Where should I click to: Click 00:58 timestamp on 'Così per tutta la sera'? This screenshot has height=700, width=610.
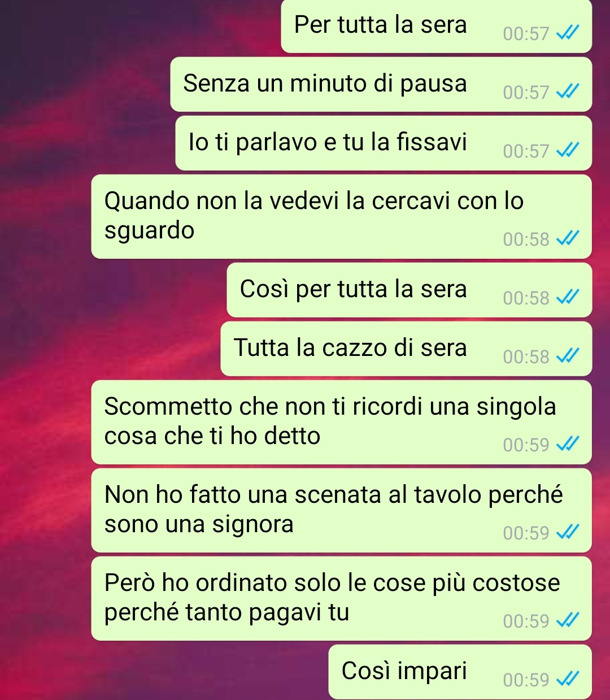(526, 298)
